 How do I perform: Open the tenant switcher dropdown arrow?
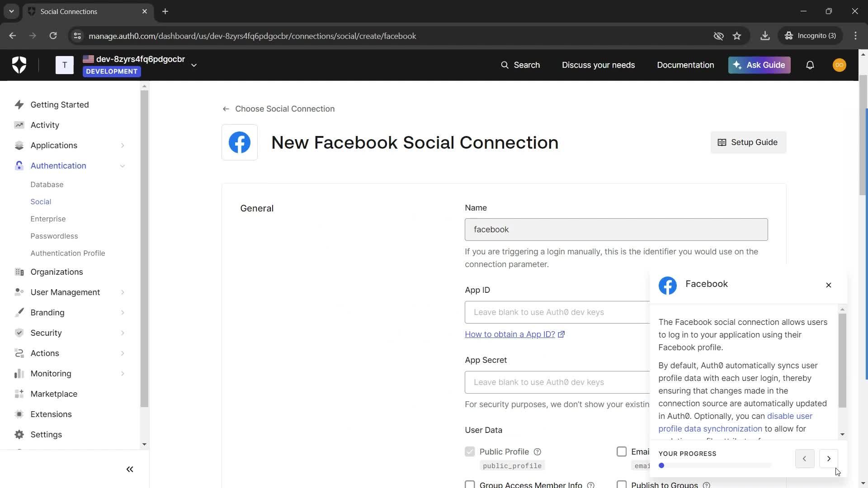click(194, 65)
